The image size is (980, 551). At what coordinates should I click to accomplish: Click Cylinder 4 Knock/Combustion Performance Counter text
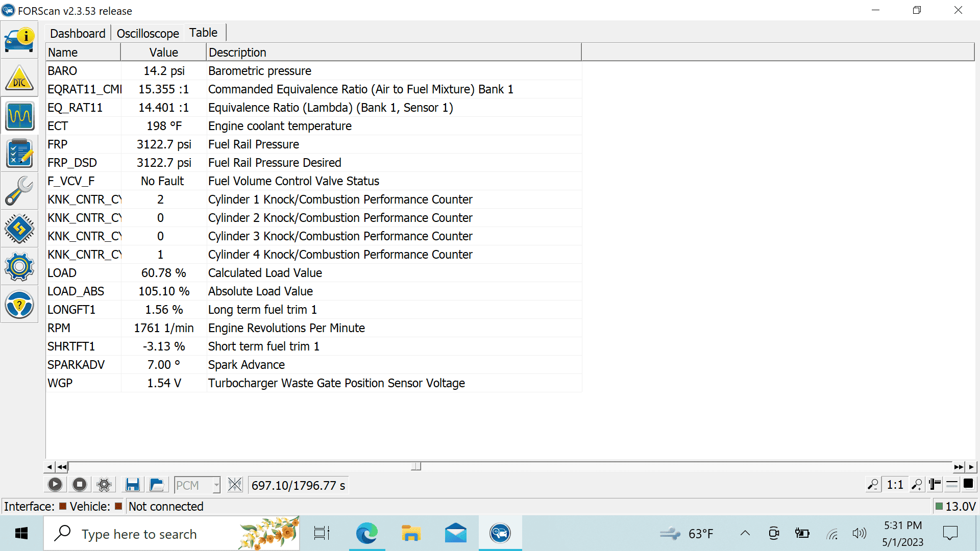coord(340,255)
